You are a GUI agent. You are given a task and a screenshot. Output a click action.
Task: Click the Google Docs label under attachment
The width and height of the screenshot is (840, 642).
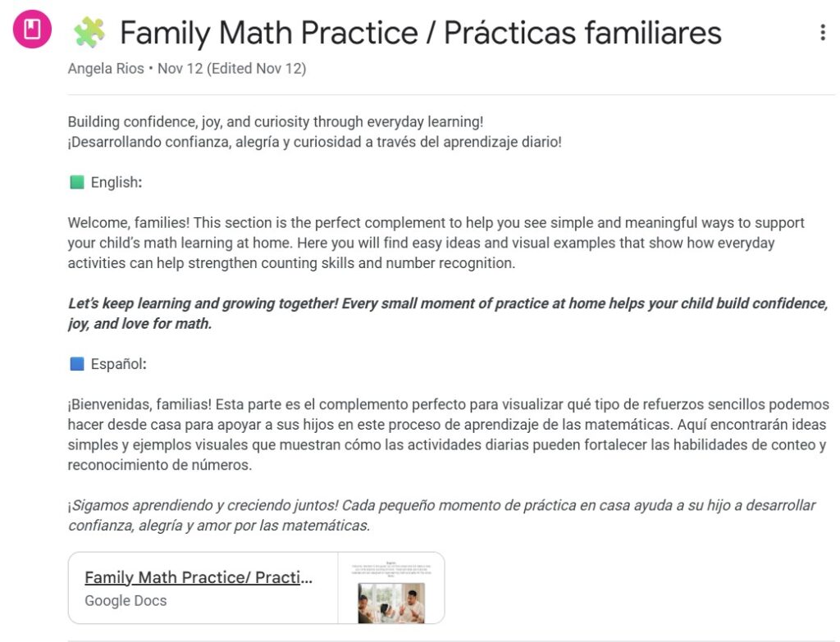(x=126, y=601)
